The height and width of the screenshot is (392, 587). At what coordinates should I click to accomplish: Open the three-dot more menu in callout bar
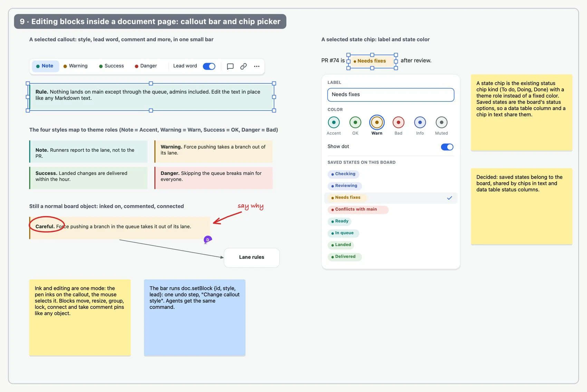pyautogui.click(x=257, y=66)
